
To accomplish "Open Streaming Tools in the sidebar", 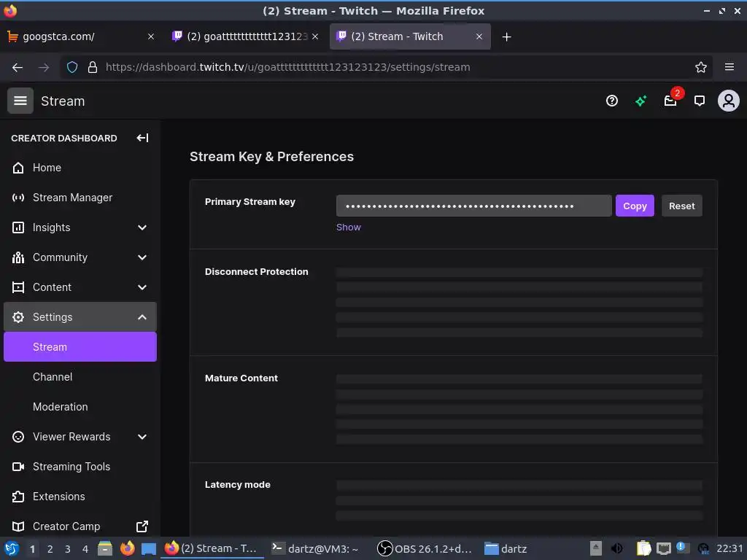I will (x=80, y=467).
